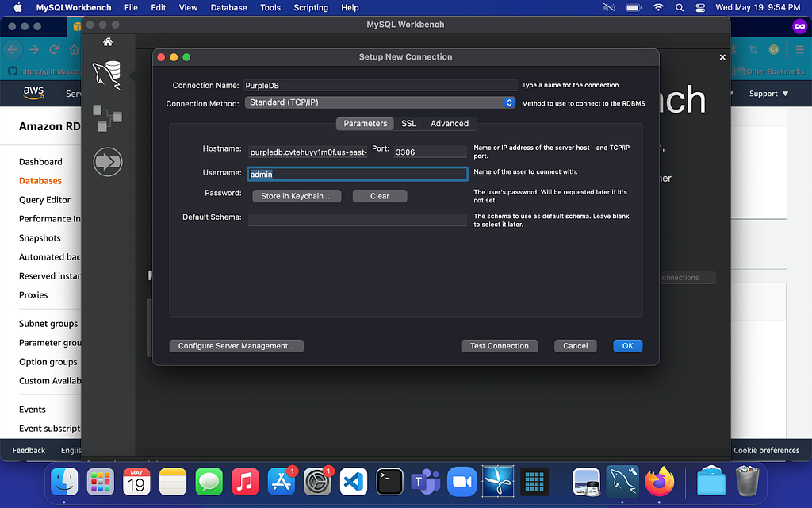Open the File menu
The image size is (812, 508).
tap(131, 8)
